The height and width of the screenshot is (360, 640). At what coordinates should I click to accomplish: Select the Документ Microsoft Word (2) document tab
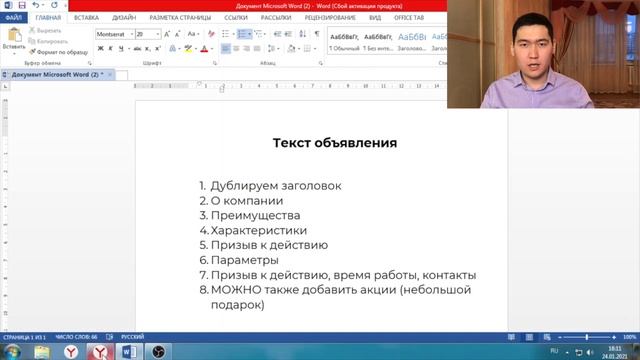coord(57,75)
